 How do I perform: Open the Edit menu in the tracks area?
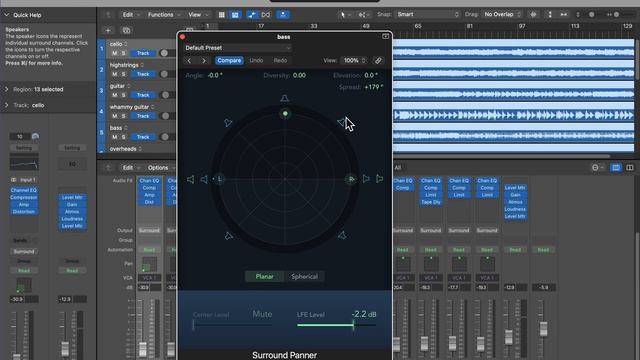point(130,15)
